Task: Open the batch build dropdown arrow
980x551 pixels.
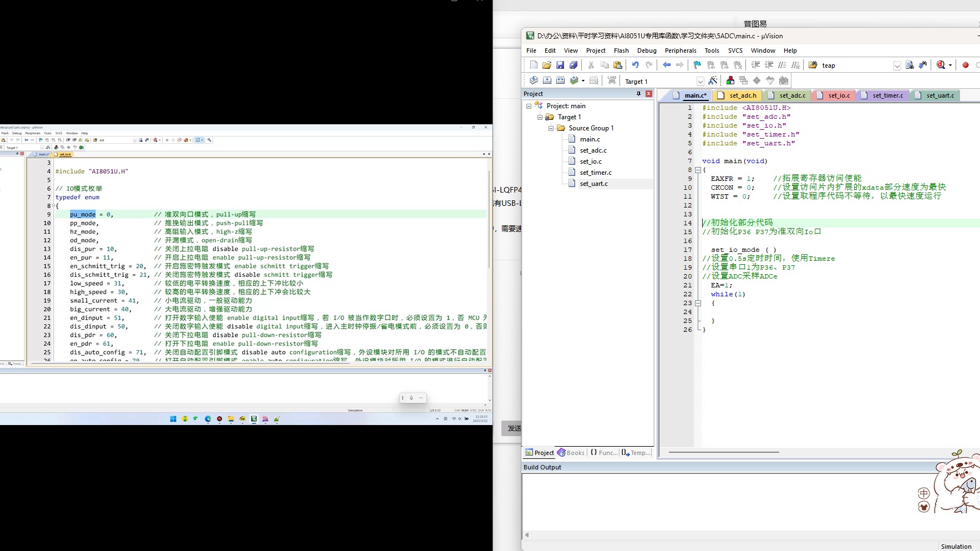Action: pos(583,81)
